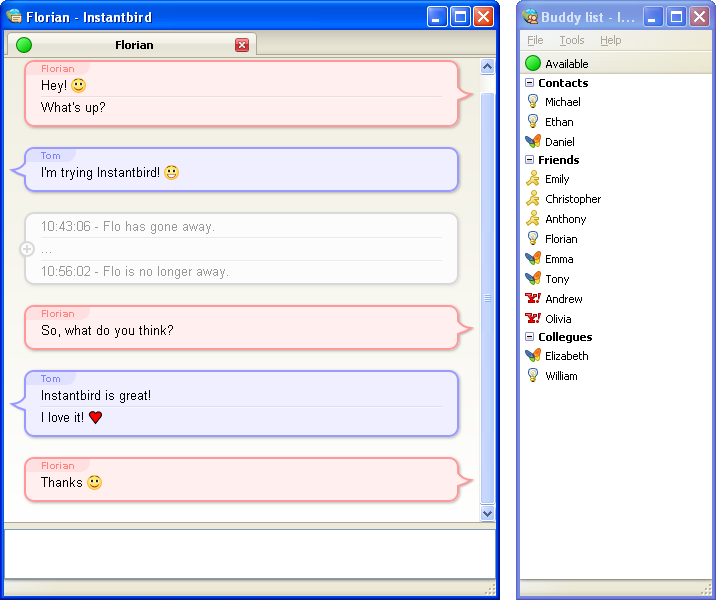Click the lightbulb icon beside Michael
The height and width of the screenshot is (600, 716).
(533, 101)
